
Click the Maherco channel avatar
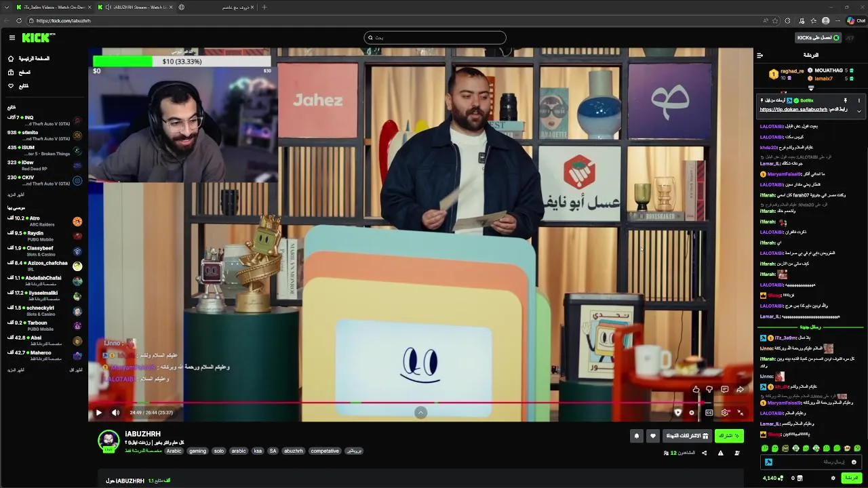point(77,356)
